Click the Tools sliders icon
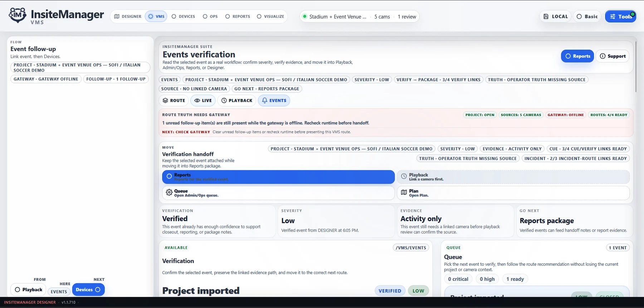Image resolution: width=644 pixels, height=308 pixels. coord(613,16)
